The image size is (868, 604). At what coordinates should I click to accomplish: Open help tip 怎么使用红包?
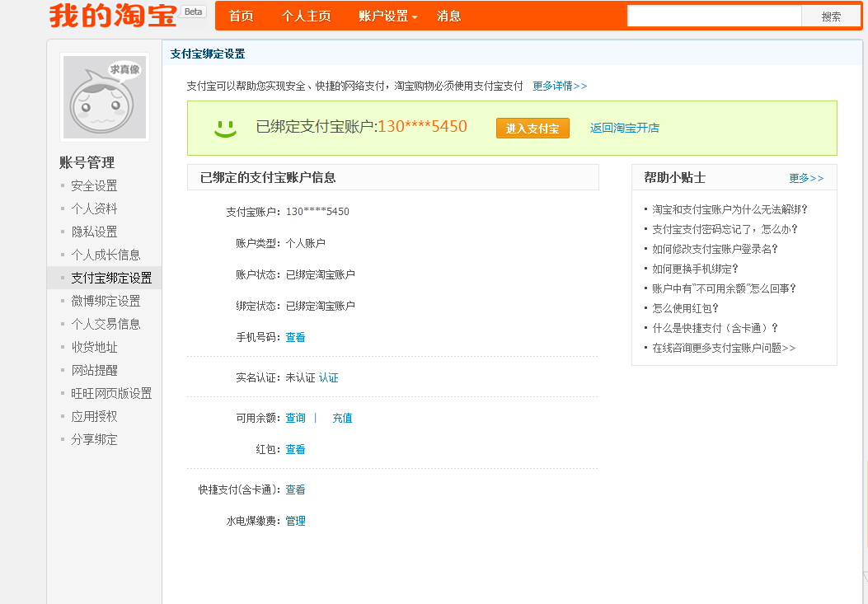[685, 308]
